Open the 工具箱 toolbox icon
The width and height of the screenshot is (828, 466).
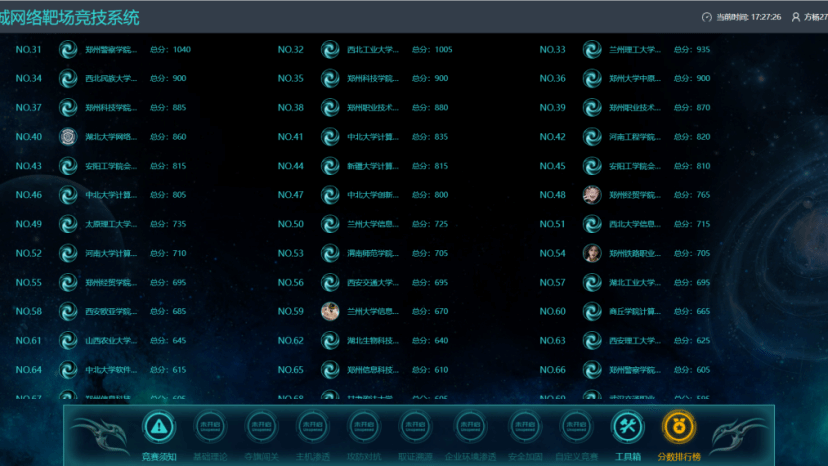point(627,427)
